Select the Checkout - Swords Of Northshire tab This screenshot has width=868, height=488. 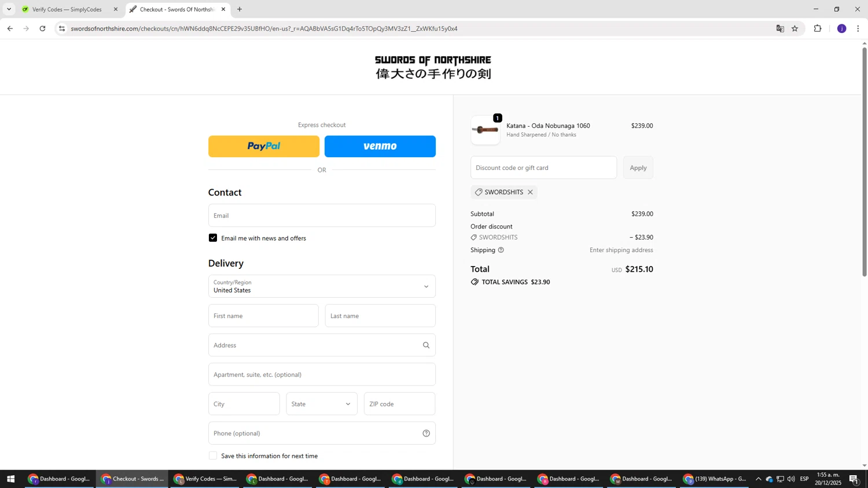pyautogui.click(x=177, y=9)
